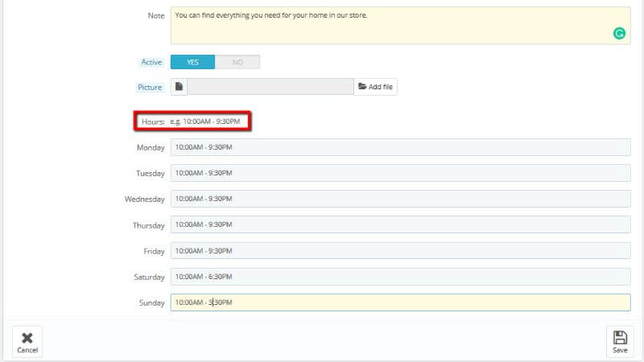Viewport: 644px width, 362px height.
Task: Focus the Monday hours field
Action: point(400,147)
